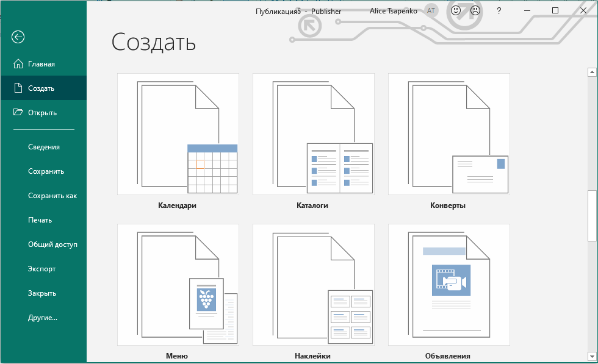Select Сохранить как in the sidebar
Screen dimensions: 598x364
pyautogui.click(x=52, y=196)
